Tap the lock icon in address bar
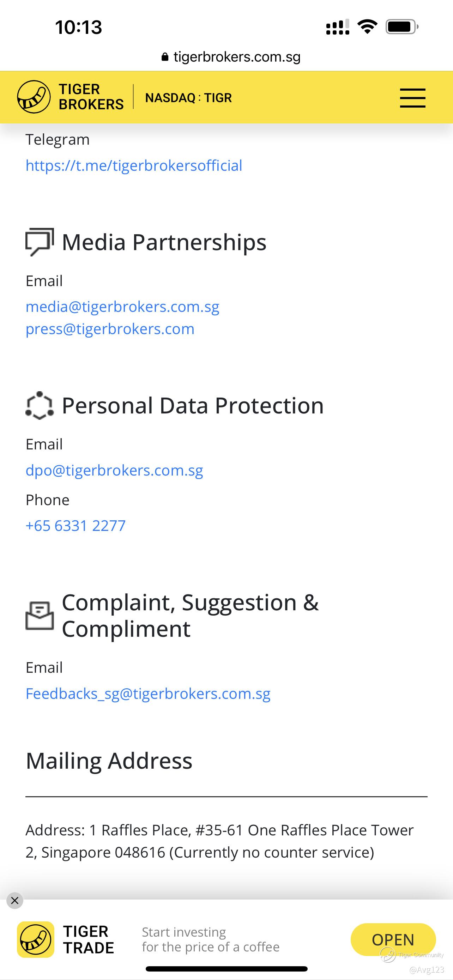 tap(165, 57)
